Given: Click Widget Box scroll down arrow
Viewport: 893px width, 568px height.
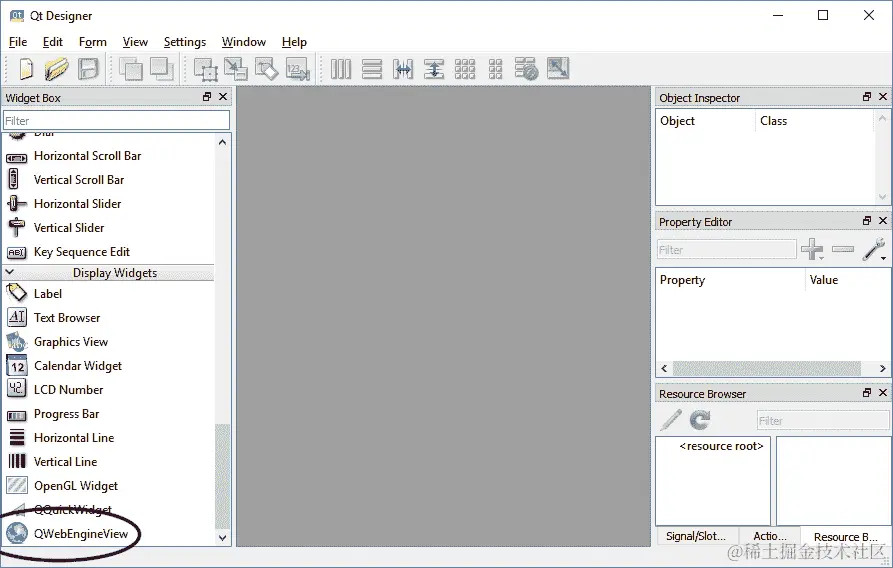Looking at the screenshot, I should tap(222, 537).
